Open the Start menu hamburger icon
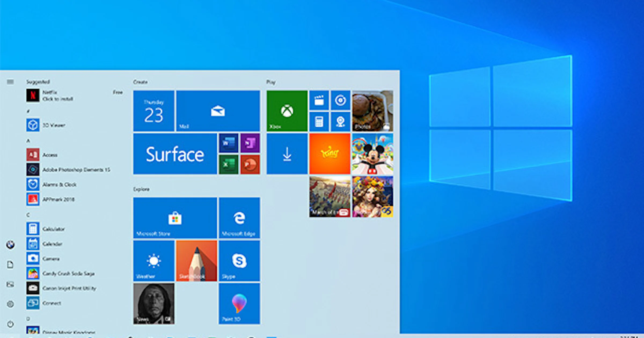The image size is (644, 338). pos(10,82)
